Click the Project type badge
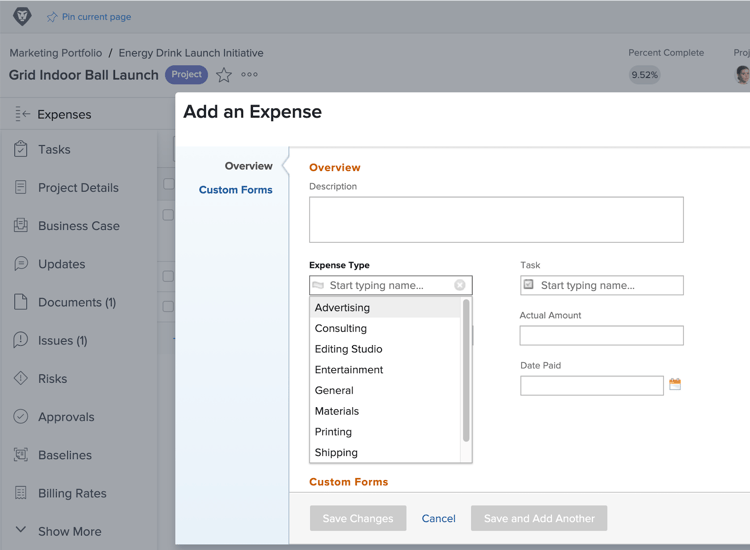This screenshot has height=550, width=750. click(x=187, y=74)
